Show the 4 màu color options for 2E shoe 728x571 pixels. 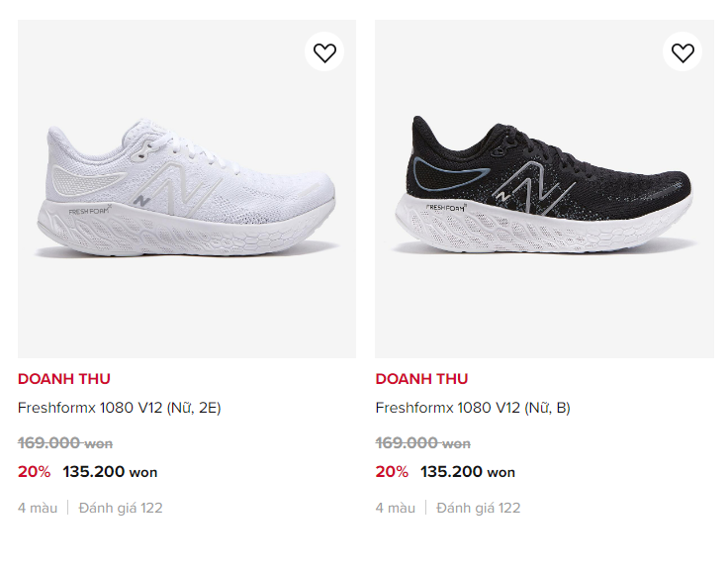pyautogui.click(x=38, y=508)
